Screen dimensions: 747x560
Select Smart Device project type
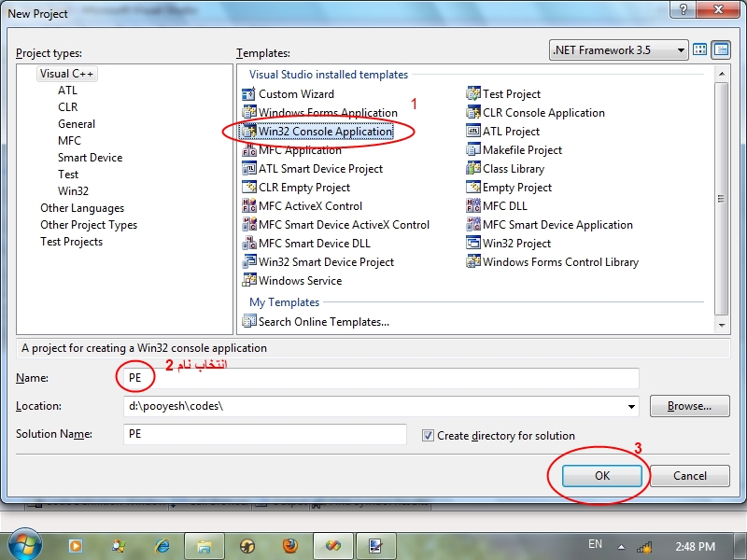(x=90, y=157)
